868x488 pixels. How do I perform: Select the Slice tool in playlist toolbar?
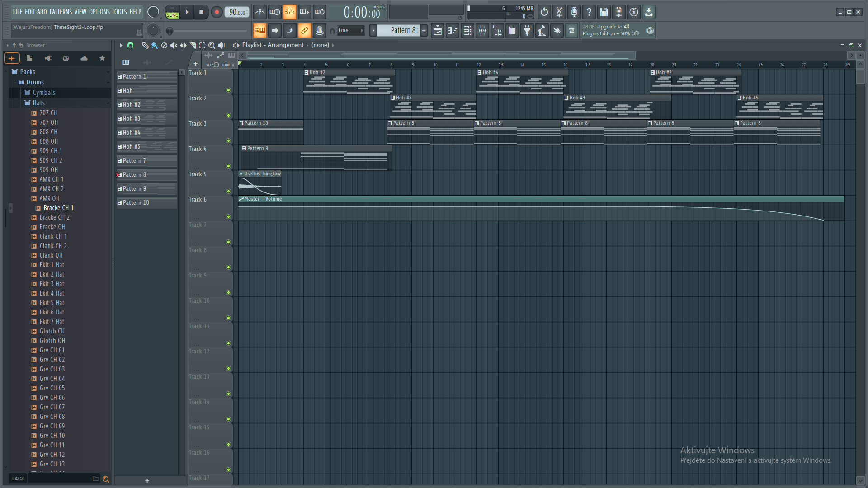point(193,45)
